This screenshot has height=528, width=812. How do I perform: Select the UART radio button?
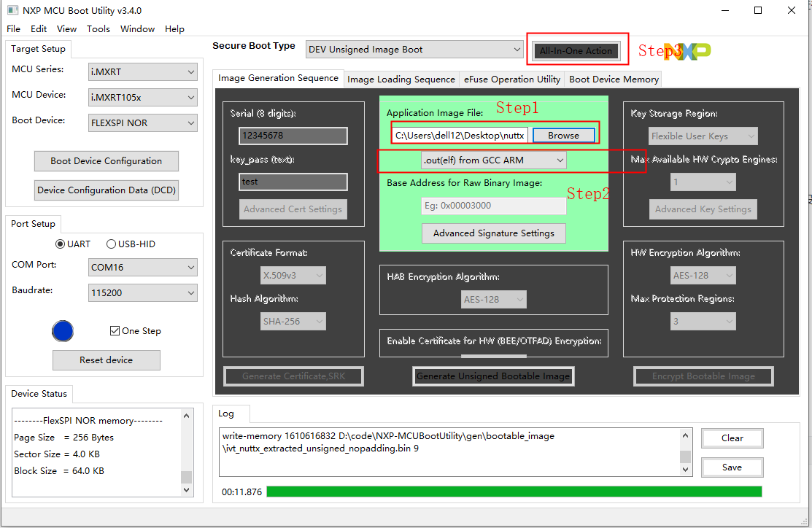click(61, 244)
